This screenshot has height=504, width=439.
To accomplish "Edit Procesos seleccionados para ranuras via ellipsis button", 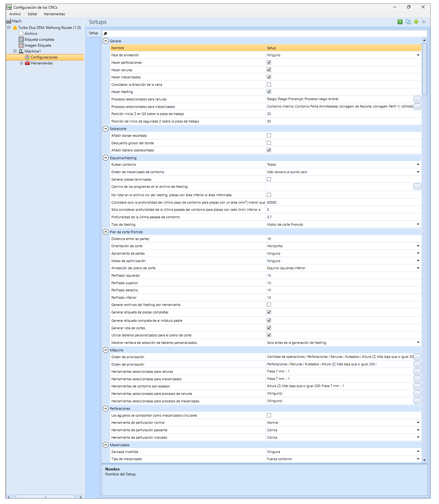I will point(417,99).
